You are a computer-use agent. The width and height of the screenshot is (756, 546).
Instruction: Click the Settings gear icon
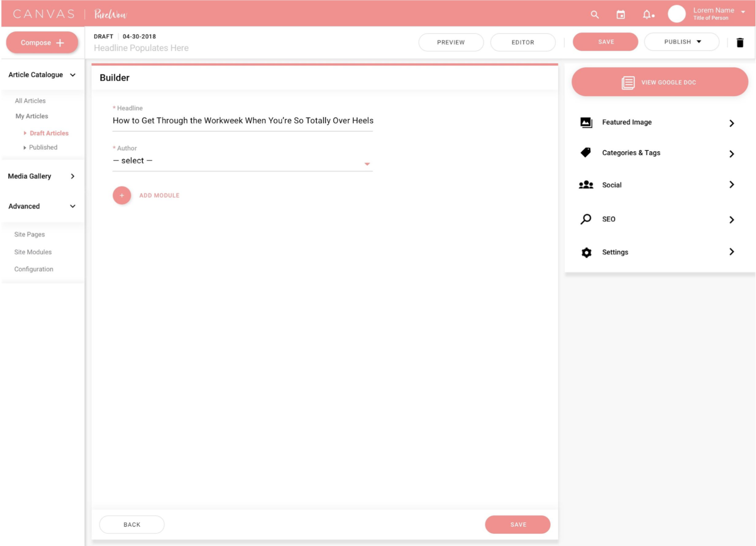click(586, 252)
